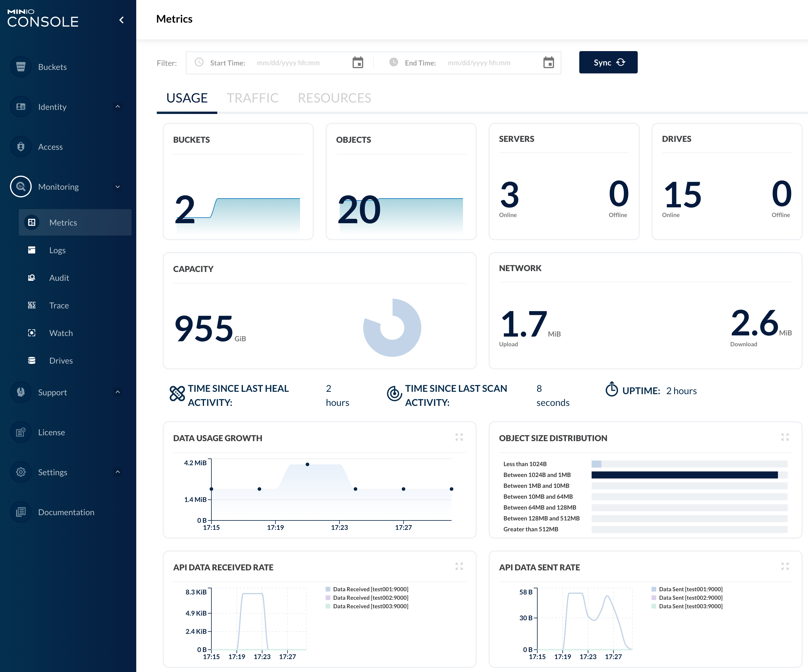The height and width of the screenshot is (672, 808).
Task: Click the last scan activity icon
Action: [x=394, y=394]
